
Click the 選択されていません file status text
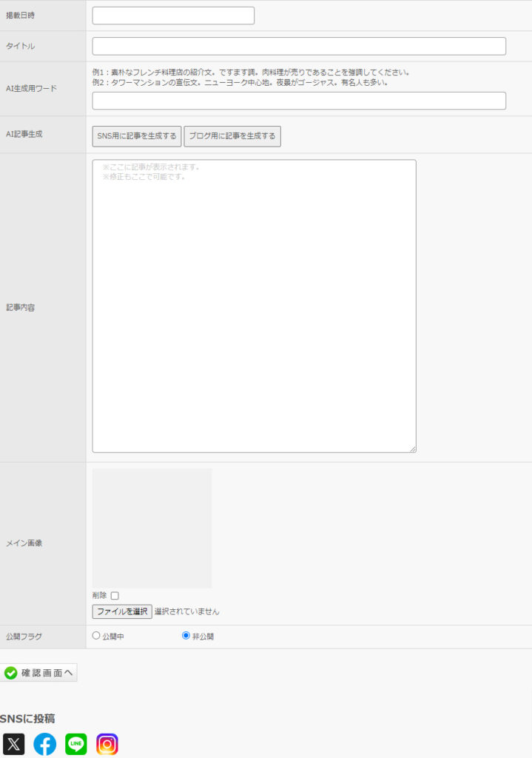[187, 611]
